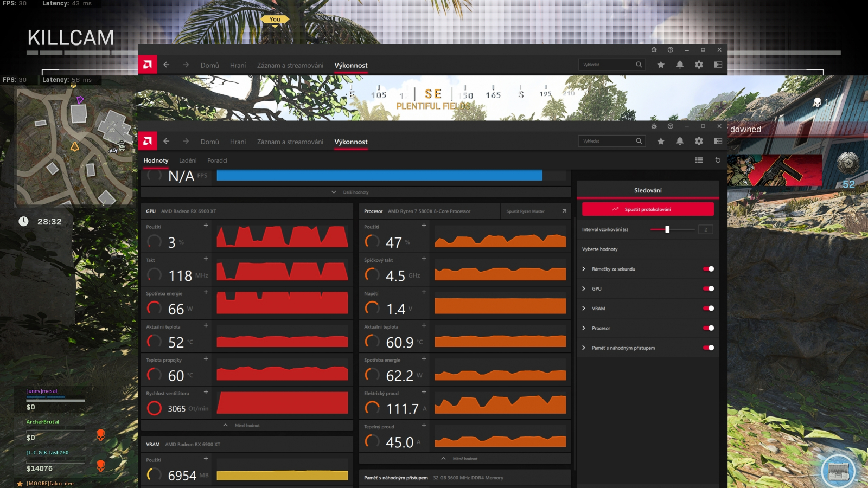The image size is (868, 488).
Task: Go back using front window's back arrow
Action: point(167,141)
